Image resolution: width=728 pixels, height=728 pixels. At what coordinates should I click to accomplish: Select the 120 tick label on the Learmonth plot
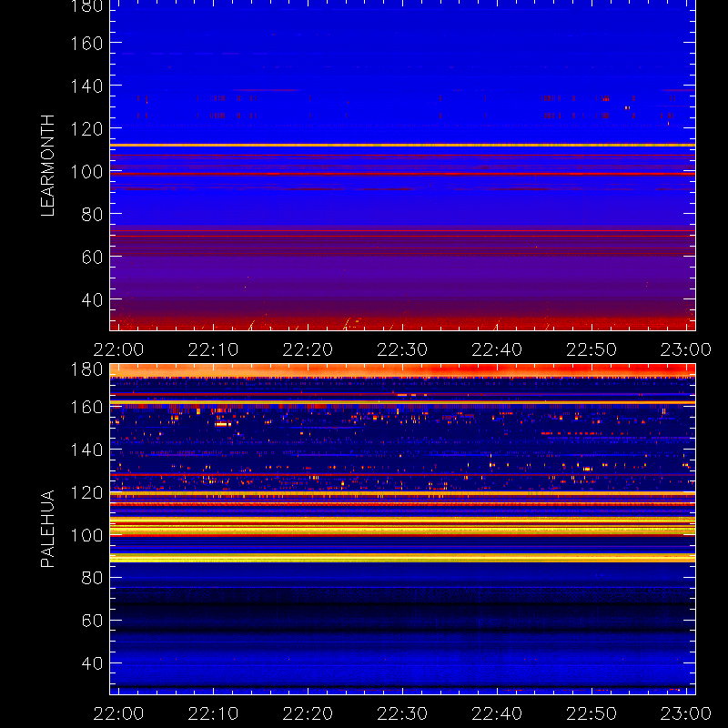pos(86,128)
